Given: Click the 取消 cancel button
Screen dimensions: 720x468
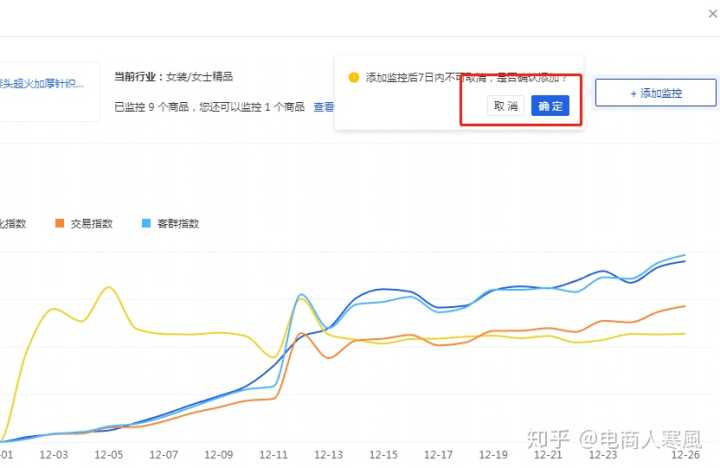Looking at the screenshot, I should click(505, 106).
